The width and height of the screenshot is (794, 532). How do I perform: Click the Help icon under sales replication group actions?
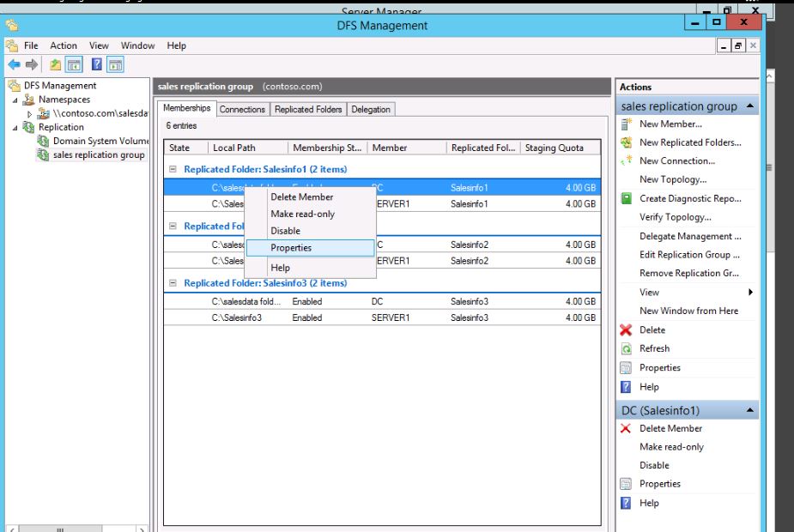627,387
